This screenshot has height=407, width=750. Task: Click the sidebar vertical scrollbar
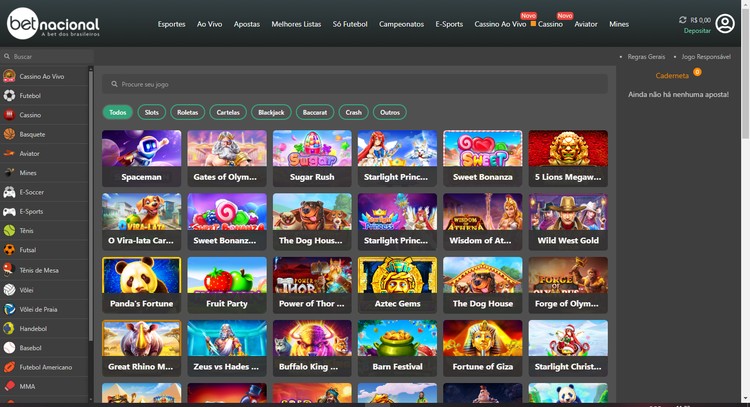(x=90, y=206)
